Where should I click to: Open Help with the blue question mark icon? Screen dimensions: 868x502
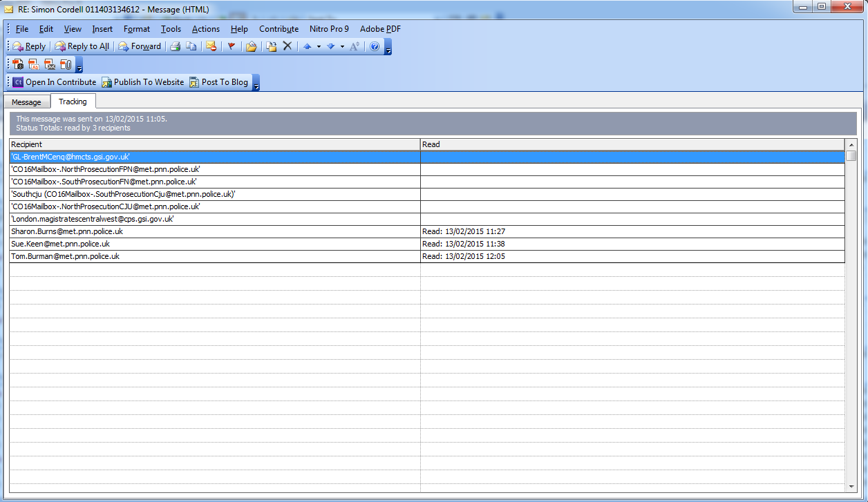pos(375,46)
